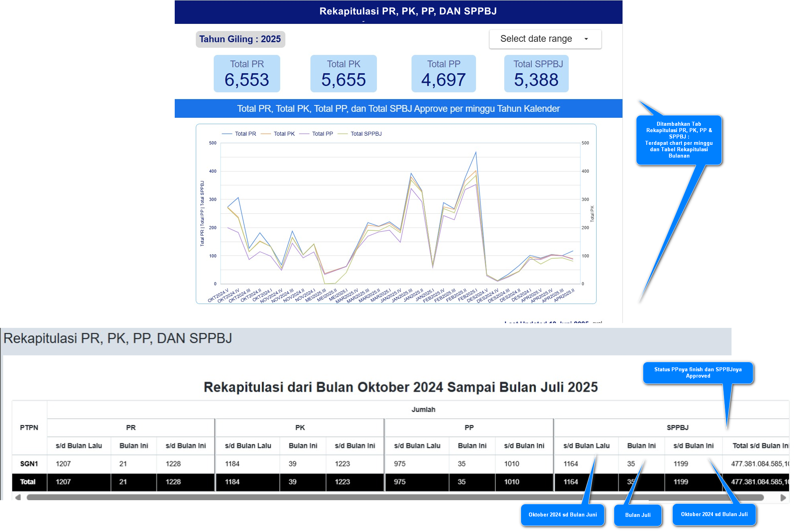Click the PTPN column header
The width and height of the screenshot is (796, 532).
click(29, 427)
